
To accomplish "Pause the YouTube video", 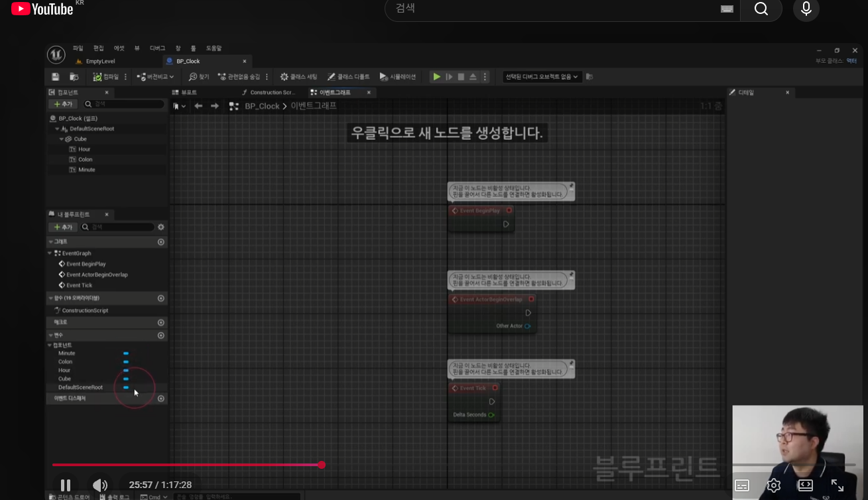I will coord(66,485).
